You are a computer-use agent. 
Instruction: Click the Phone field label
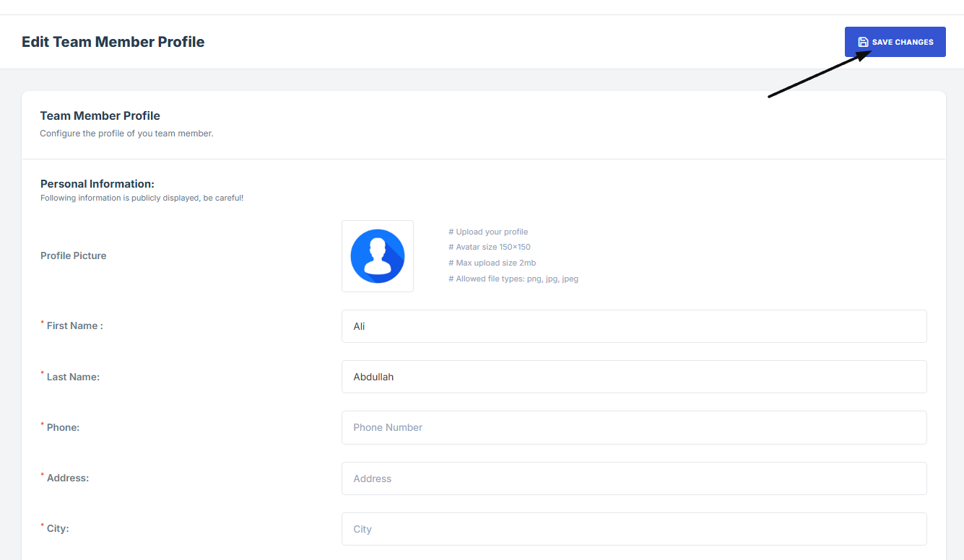63,427
